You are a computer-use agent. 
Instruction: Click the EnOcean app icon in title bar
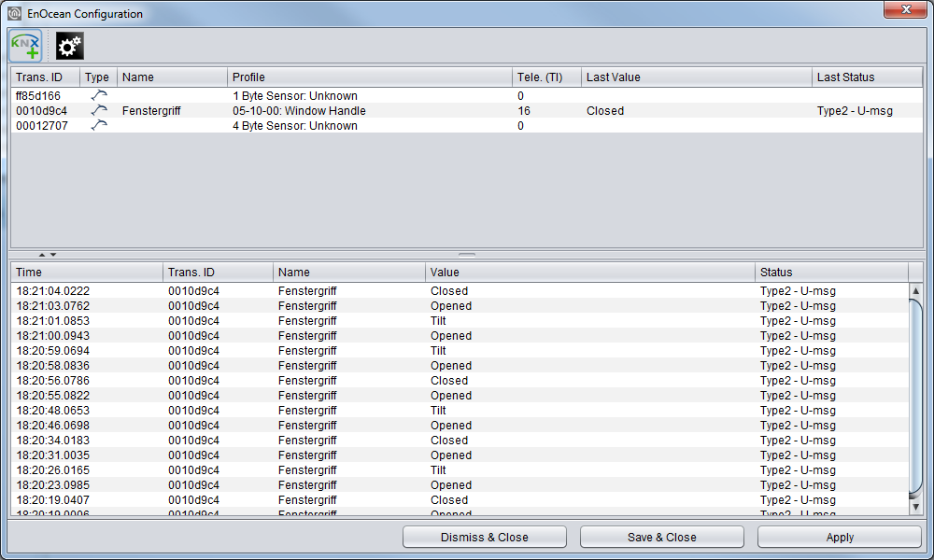coord(14,13)
